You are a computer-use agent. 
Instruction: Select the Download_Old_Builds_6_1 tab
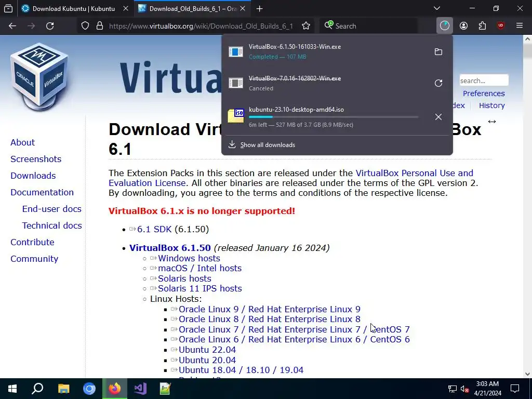point(193,9)
